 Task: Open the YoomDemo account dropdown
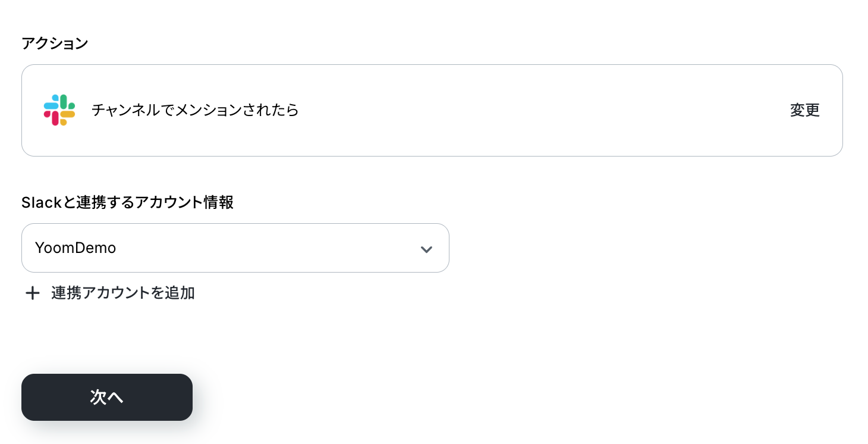pyautogui.click(x=235, y=248)
